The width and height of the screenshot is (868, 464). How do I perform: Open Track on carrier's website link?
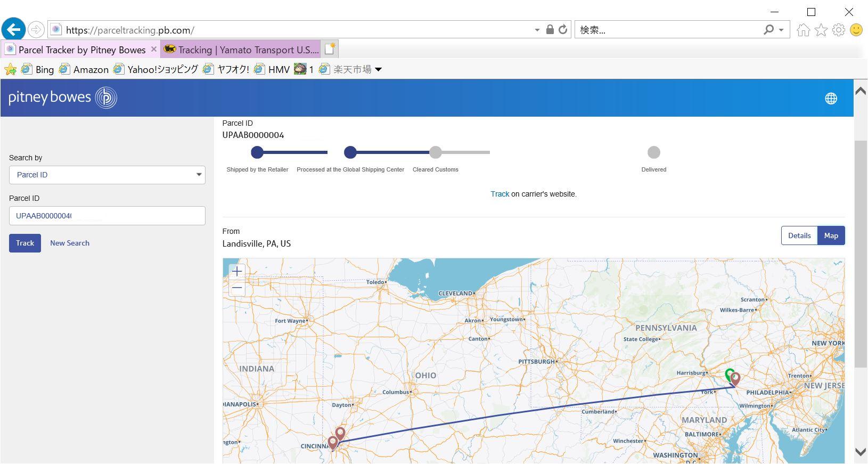[499, 194]
